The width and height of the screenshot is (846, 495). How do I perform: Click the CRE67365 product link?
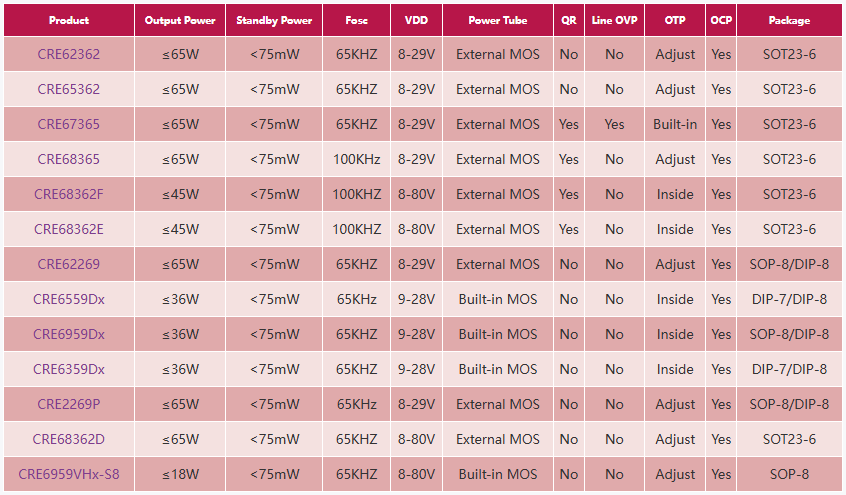pos(69,124)
